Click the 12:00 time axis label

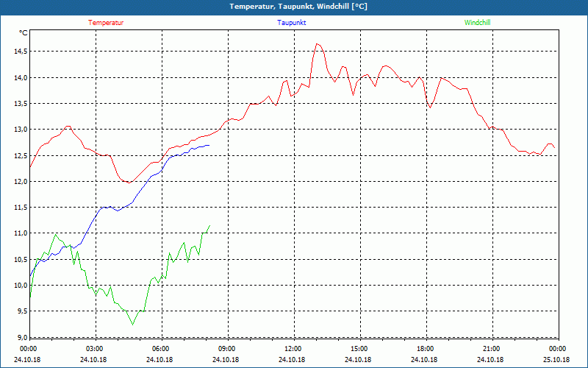pos(294,349)
